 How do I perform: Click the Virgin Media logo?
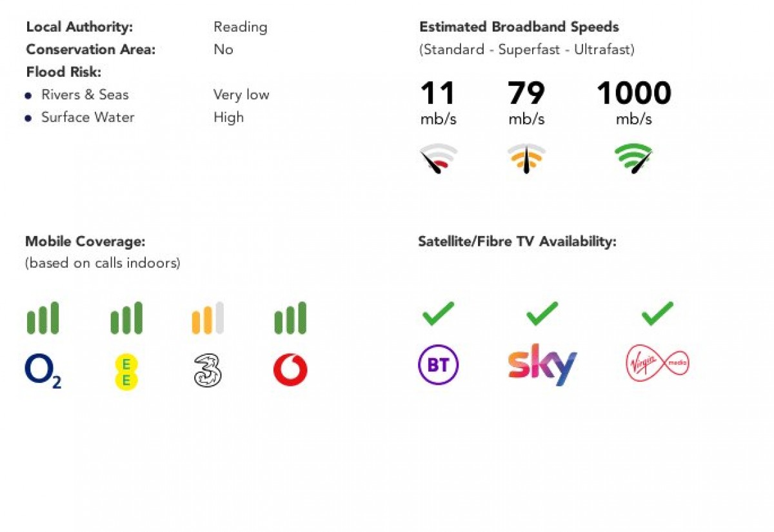tap(658, 363)
